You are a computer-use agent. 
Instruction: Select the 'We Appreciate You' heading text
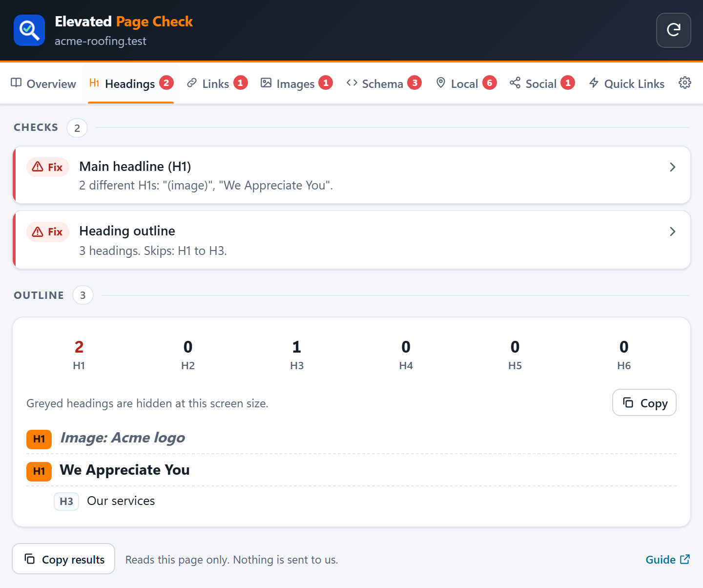click(x=124, y=470)
